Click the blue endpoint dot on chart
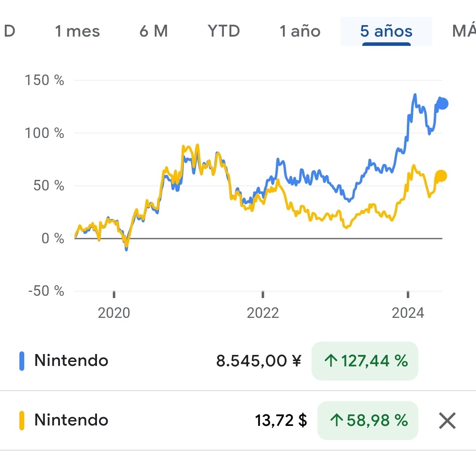This screenshot has width=476, height=455. tap(443, 104)
